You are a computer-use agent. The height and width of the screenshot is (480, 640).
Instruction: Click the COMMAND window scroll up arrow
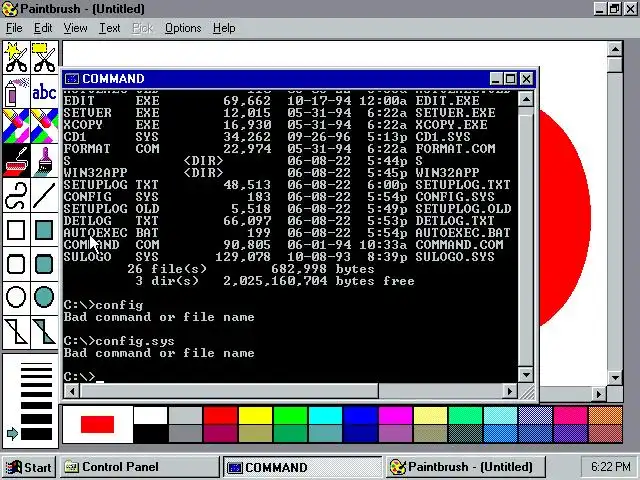526,99
